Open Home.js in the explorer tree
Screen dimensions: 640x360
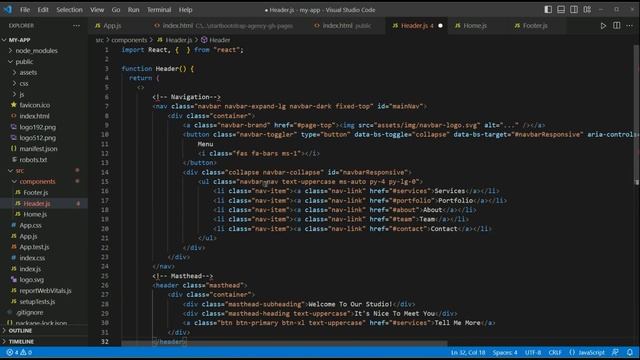tap(44, 214)
